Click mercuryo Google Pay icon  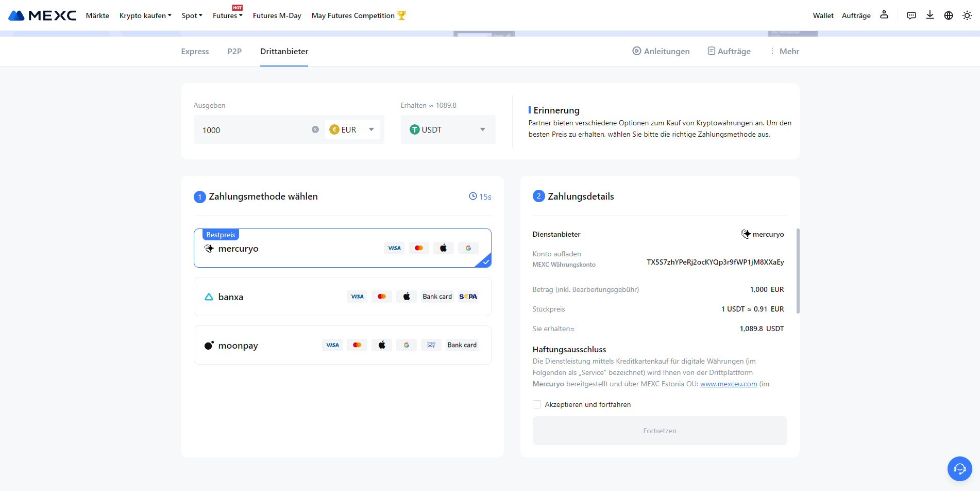point(468,248)
